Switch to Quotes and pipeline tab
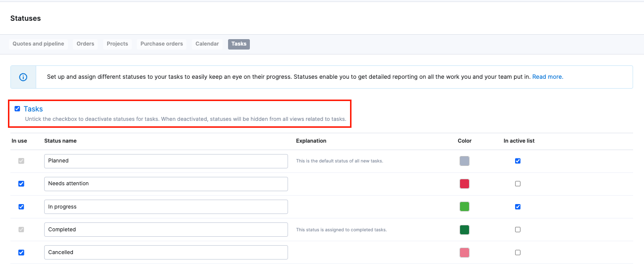This screenshot has width=644, height=264. coord(38,44)
